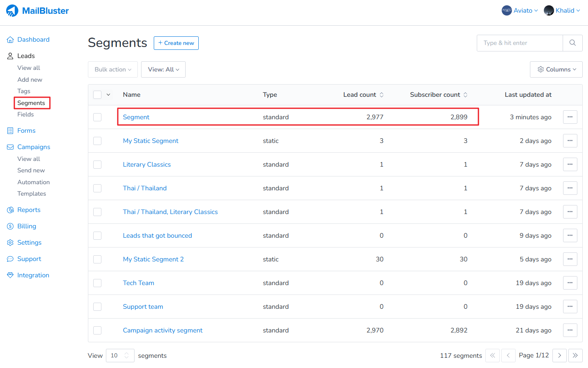This screenshot has height=368, width=588.
Task: Jump to last page double-arrow
Action: [575, 355]
